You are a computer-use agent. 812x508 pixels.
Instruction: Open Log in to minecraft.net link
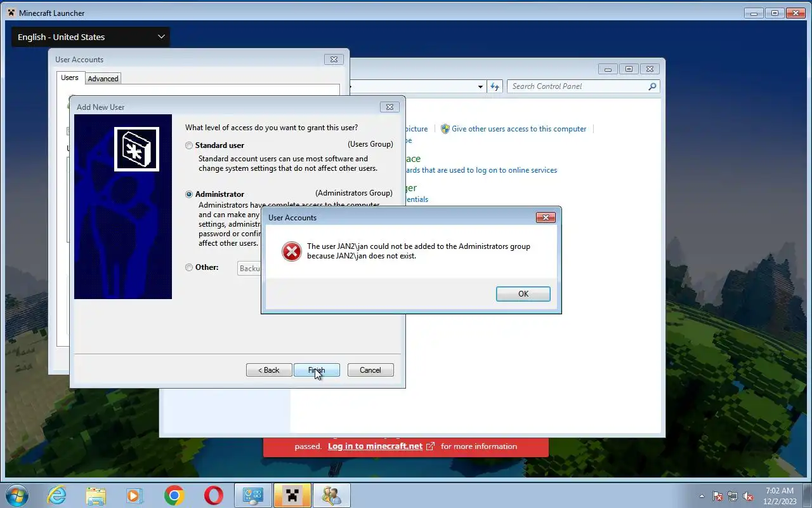[x=375, y=446]
